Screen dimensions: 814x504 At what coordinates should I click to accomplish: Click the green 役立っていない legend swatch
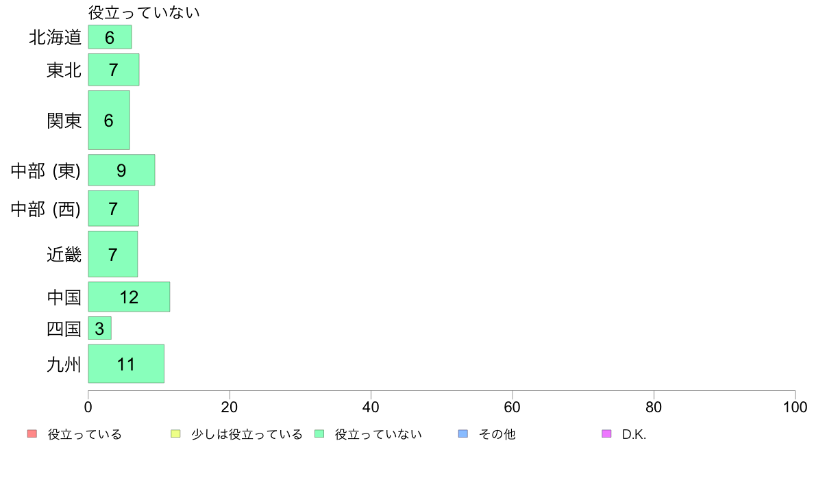(319, 434)
